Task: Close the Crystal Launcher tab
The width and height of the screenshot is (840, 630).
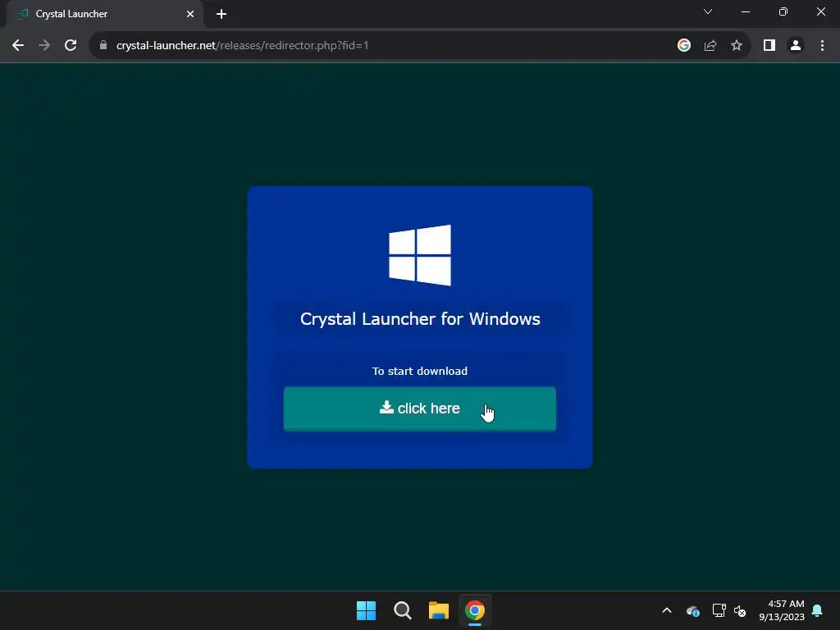Action: point(190,14)
